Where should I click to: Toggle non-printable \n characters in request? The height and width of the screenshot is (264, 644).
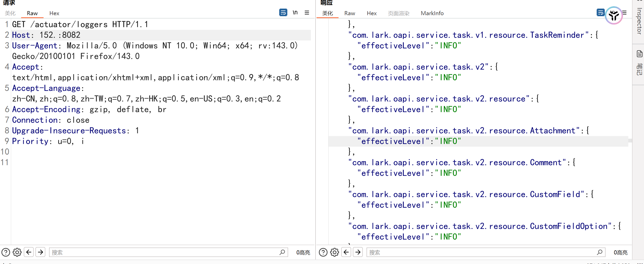295,12
